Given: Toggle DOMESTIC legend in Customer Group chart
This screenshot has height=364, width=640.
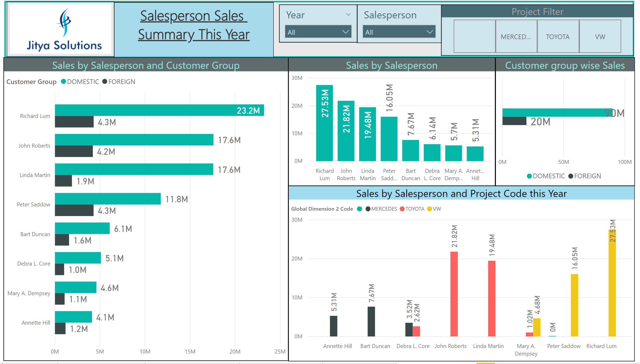Looking at the screenshot, I should click(80, 82).
